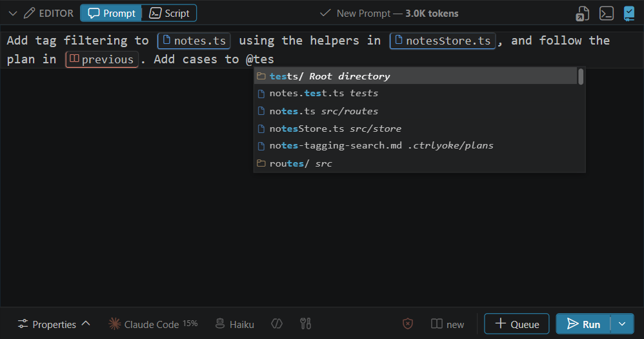Click the EDITOR pencil icon
The image size is (644, 339).
29,13
